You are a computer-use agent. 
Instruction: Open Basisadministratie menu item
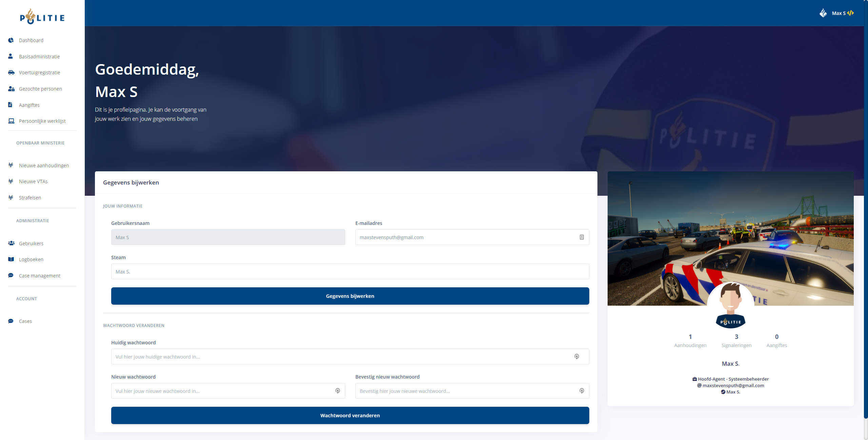click(x=39, y=56)
